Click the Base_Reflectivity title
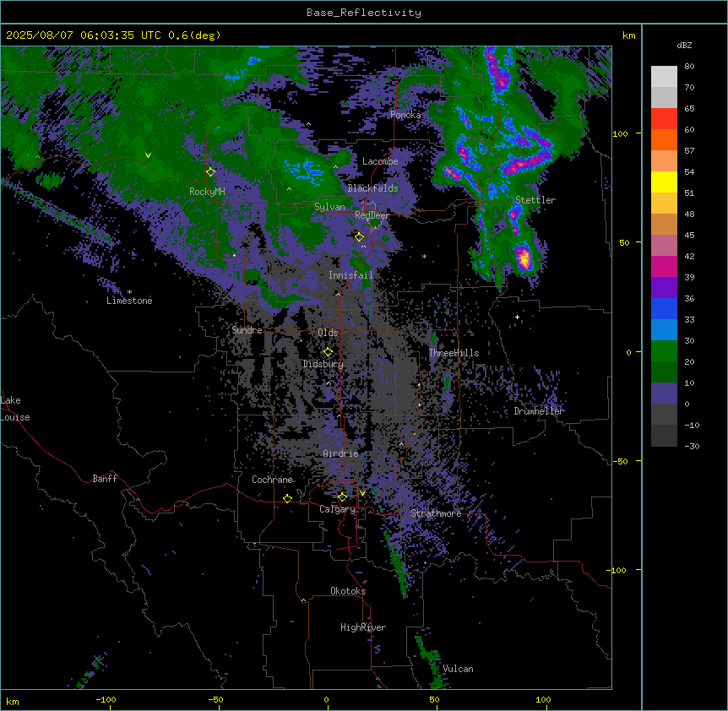Screen dimensions: 728x711 coord(364,13)
